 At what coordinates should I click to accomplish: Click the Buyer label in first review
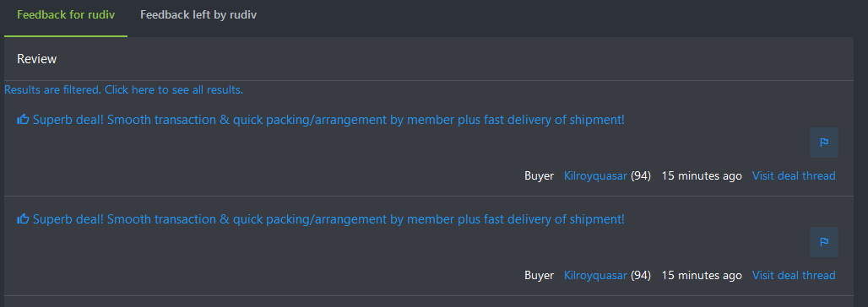click(x=540, y=176)
